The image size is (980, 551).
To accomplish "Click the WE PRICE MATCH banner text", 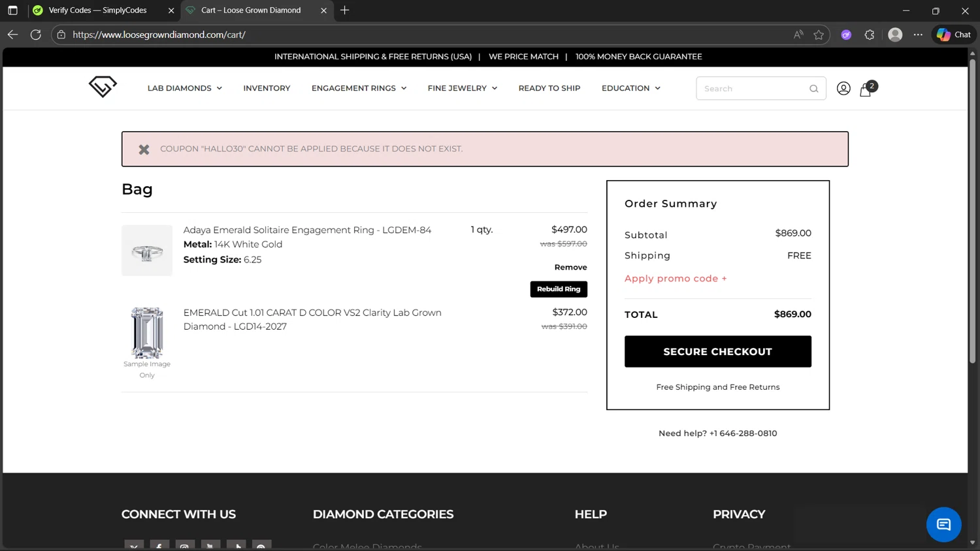I will (x=523, y=57).
